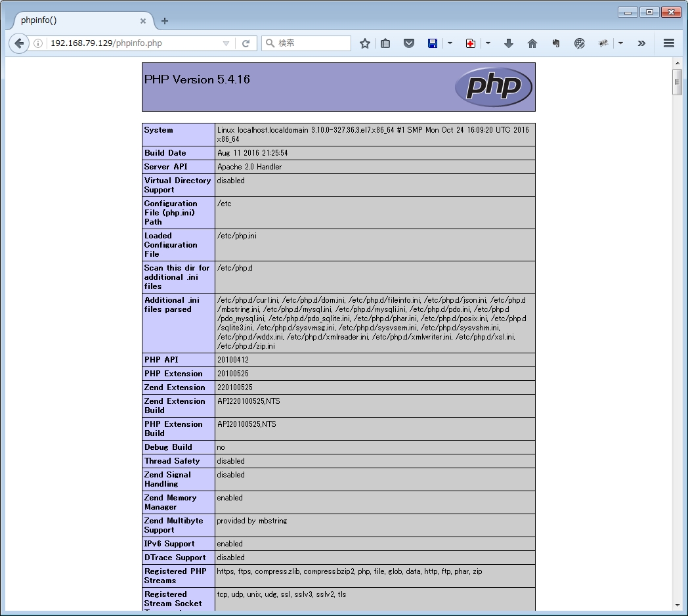This screenshot has width=688, height=616.
Task: Open the Firefox hamburger menu
Action: tap(669, 43)
